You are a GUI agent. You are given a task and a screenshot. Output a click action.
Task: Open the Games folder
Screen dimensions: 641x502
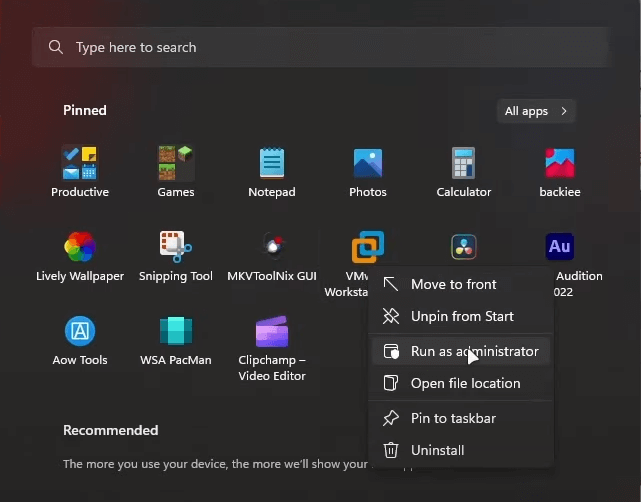(x=176, y=163)
